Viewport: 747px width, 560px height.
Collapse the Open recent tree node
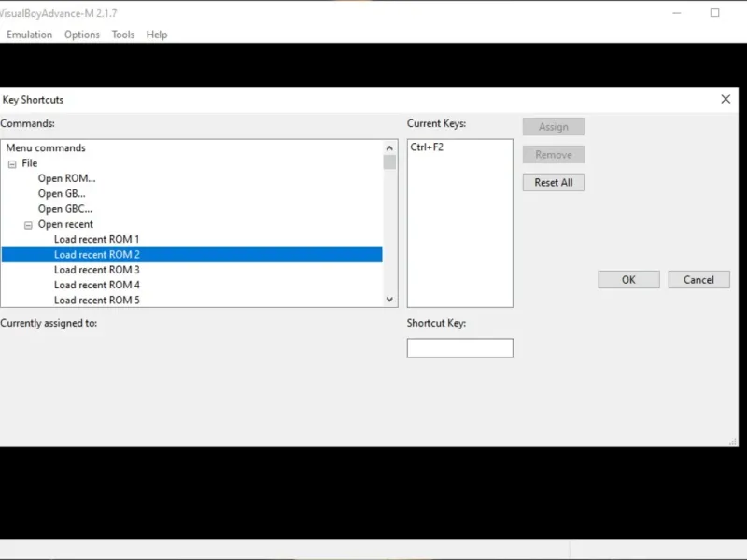[x=28, y=225]
